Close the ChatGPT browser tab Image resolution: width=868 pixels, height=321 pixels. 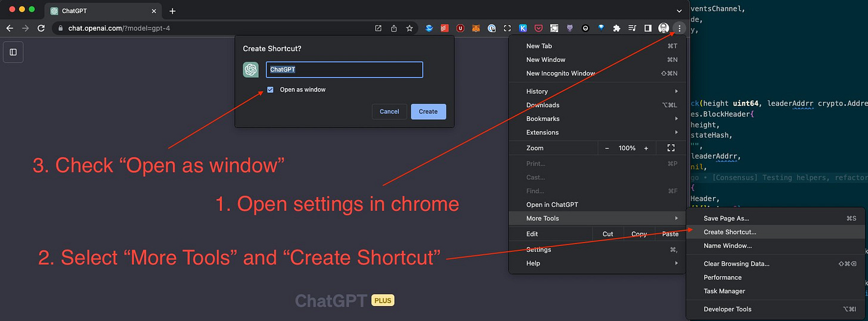[x=154, y=11]
